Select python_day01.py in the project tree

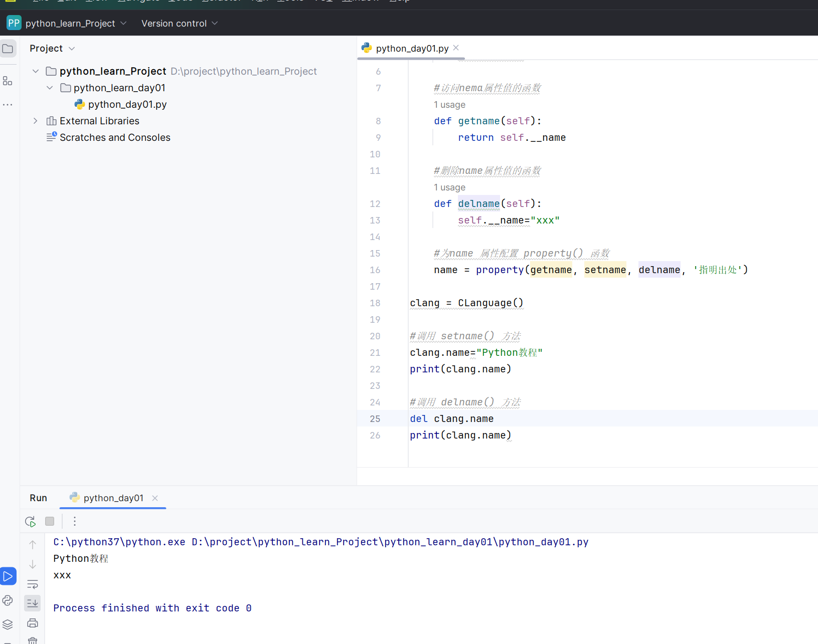127,104
